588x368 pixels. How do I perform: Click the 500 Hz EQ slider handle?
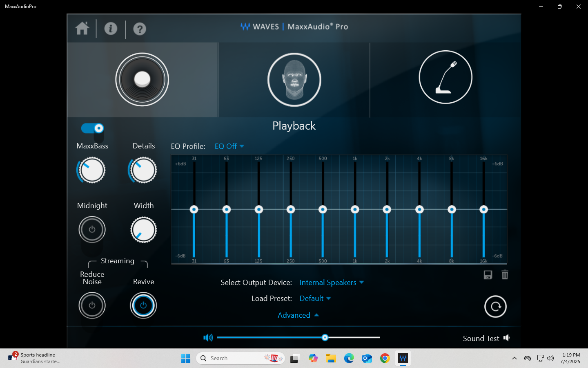(x=323, y=209)
